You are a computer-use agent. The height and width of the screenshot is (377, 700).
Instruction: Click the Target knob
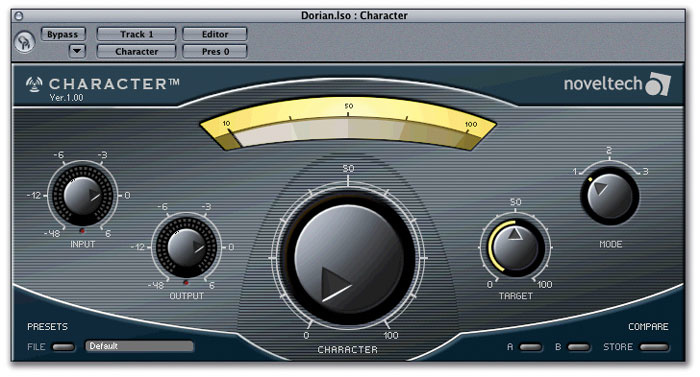click(x=516, y=247)
